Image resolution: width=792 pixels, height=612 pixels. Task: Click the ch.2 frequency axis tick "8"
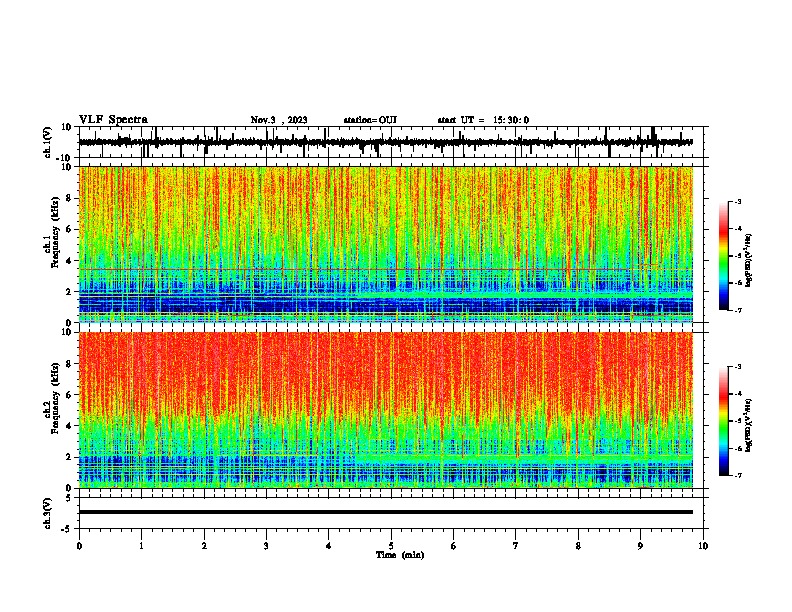(69, 364)
